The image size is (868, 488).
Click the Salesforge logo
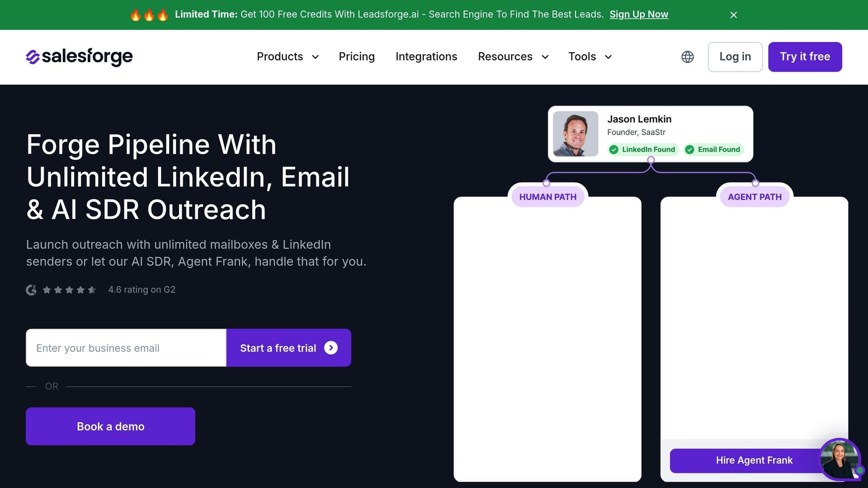79,57
